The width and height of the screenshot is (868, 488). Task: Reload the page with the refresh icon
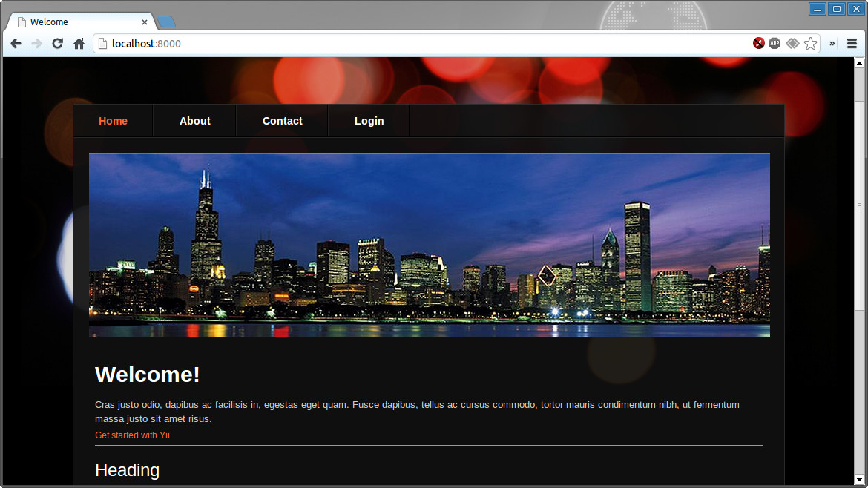pos(57,44)
